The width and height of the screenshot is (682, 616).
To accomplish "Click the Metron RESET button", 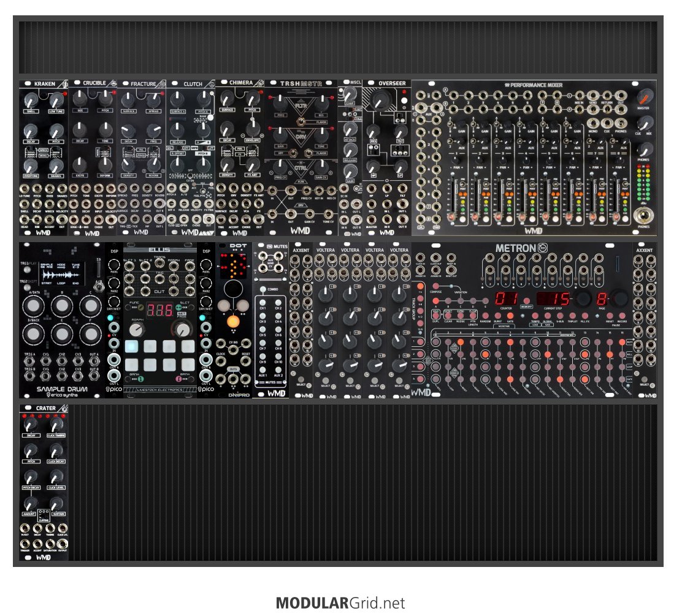I will (610, 316).
